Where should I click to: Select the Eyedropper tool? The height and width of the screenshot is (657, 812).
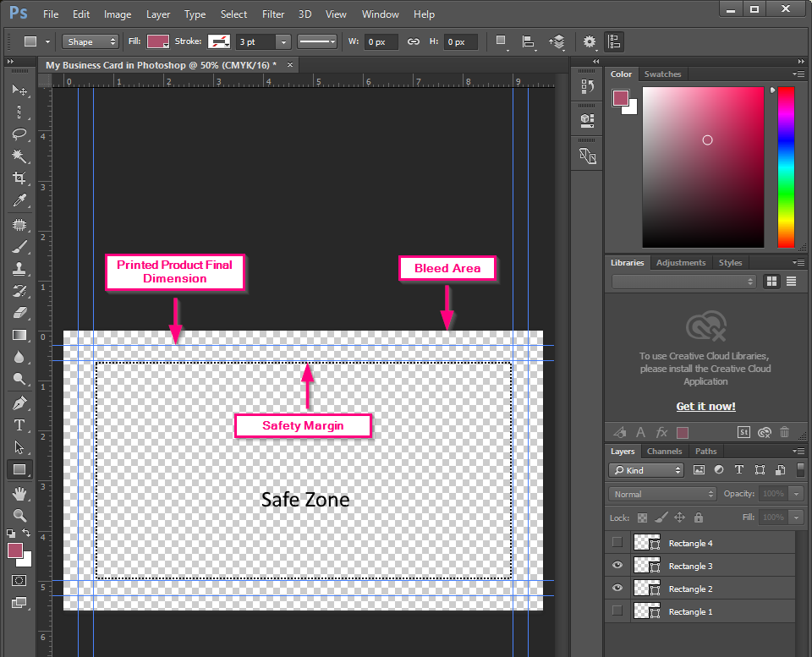pos(20,200)
